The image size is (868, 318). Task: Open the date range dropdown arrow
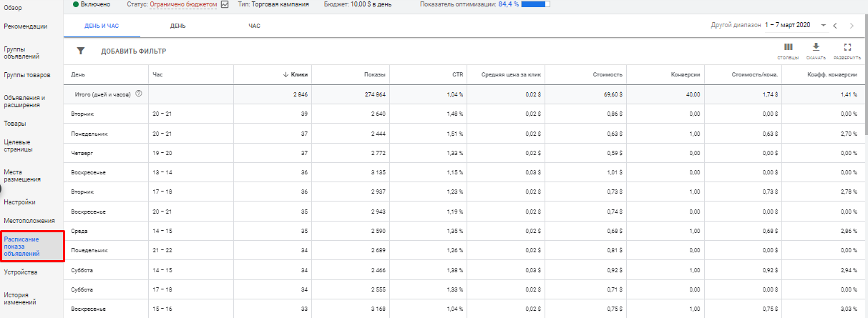[x=824, y=26]
